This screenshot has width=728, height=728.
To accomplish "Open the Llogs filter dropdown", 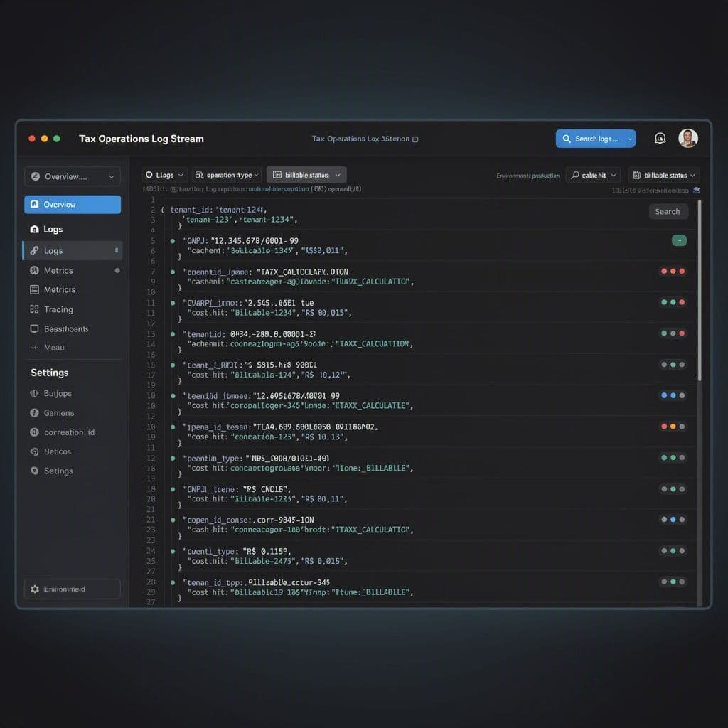I will tap(164, 175).
